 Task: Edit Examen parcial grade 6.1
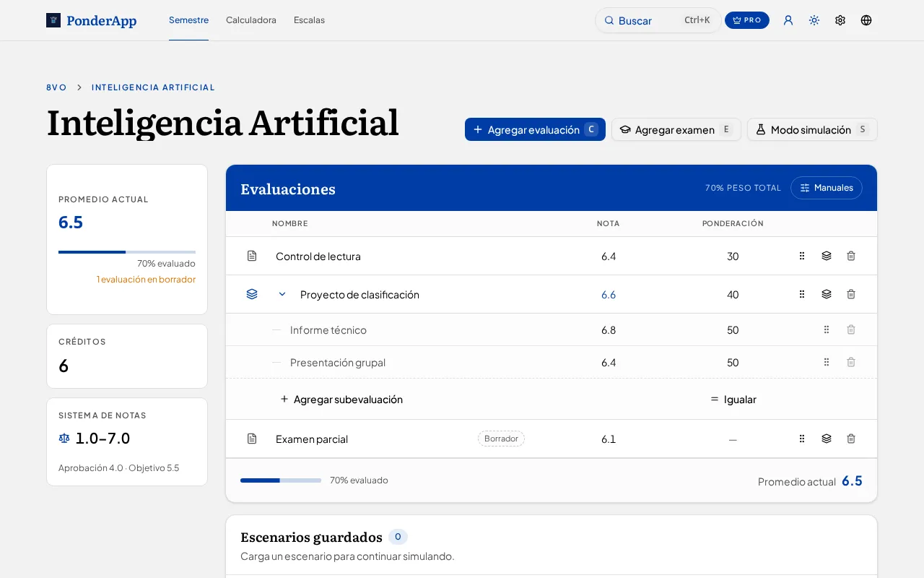(609, 439)
